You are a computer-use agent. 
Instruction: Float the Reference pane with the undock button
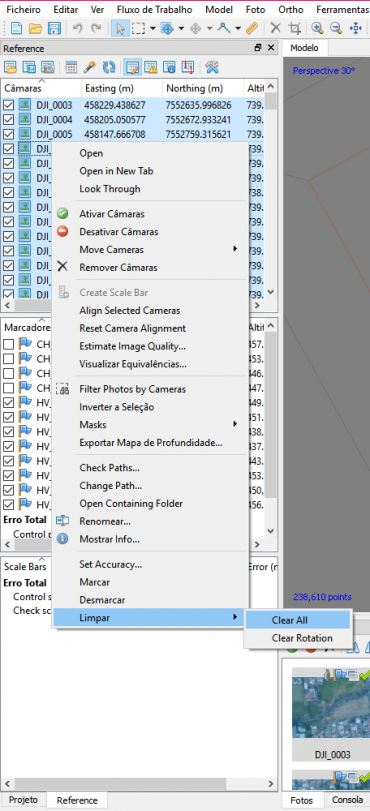point(258,48)
